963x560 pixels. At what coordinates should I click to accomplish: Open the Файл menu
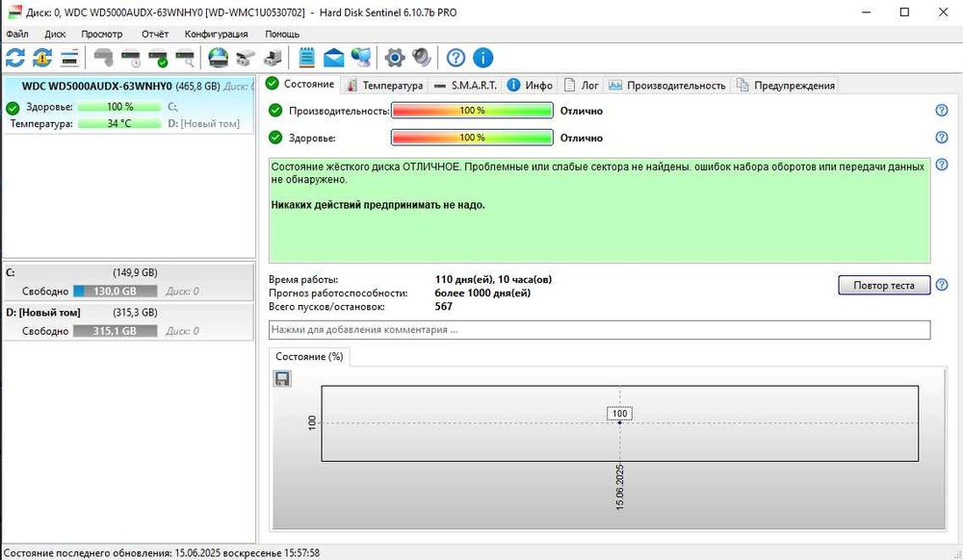[x=17, y=34]
